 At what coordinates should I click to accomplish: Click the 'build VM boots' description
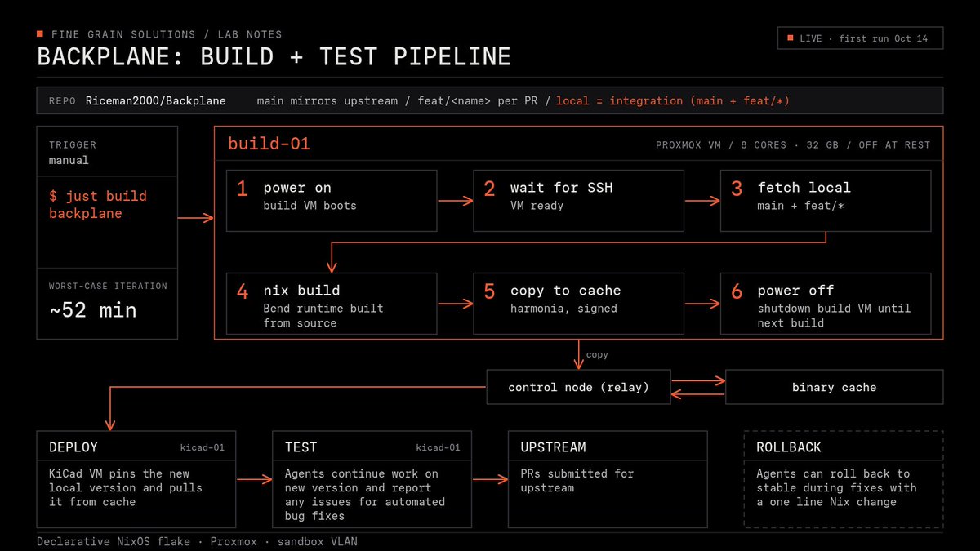310,206
